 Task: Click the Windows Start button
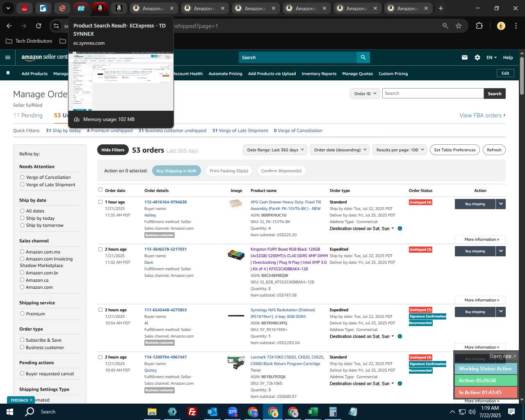pos(10,412)
